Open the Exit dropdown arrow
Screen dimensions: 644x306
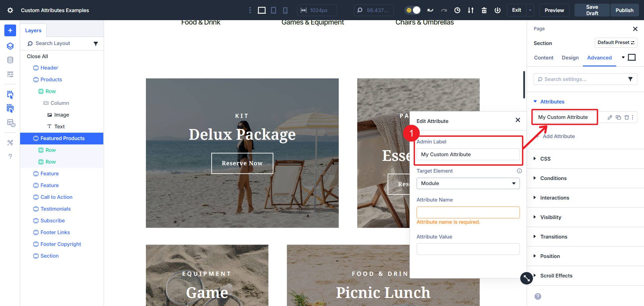pyautogui.click(x=529, y=10)
